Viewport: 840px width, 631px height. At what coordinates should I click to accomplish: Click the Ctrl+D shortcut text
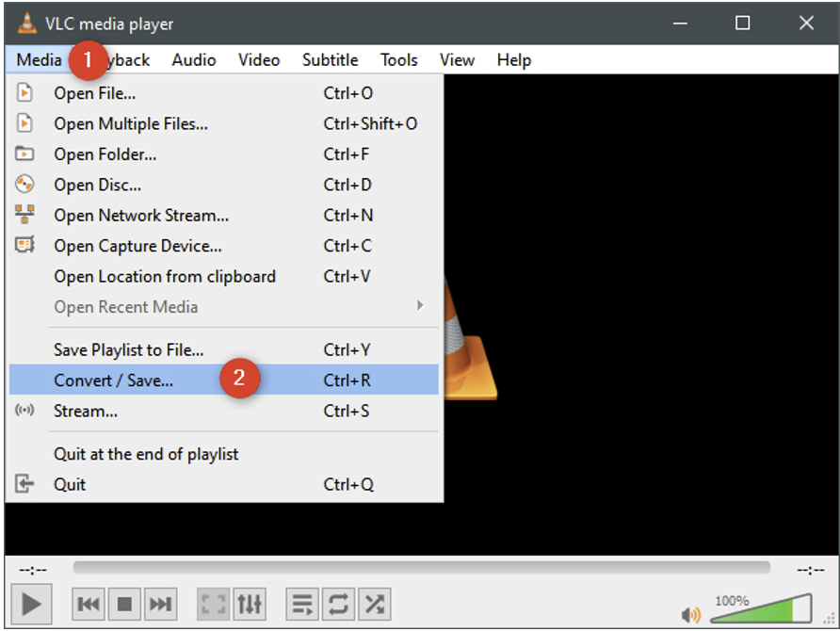coord(347,185)
